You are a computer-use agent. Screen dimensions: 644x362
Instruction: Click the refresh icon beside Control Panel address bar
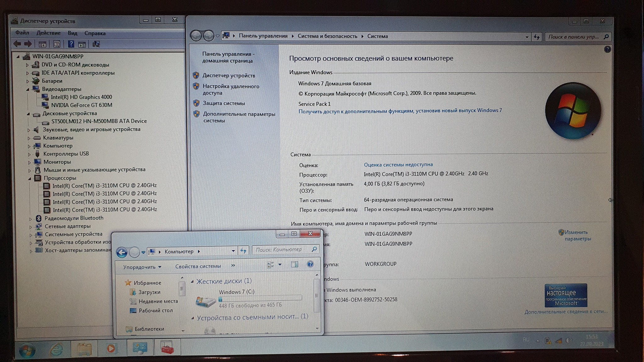point(537,37)
